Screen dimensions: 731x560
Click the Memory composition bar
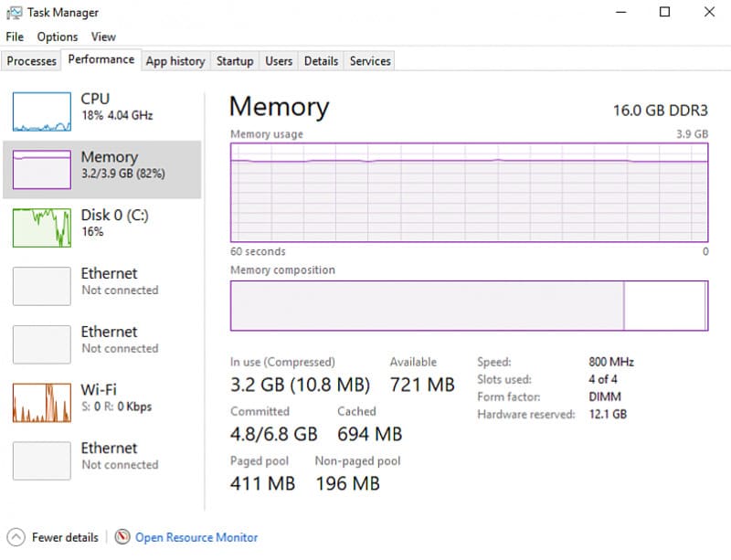tap(469, 305)
